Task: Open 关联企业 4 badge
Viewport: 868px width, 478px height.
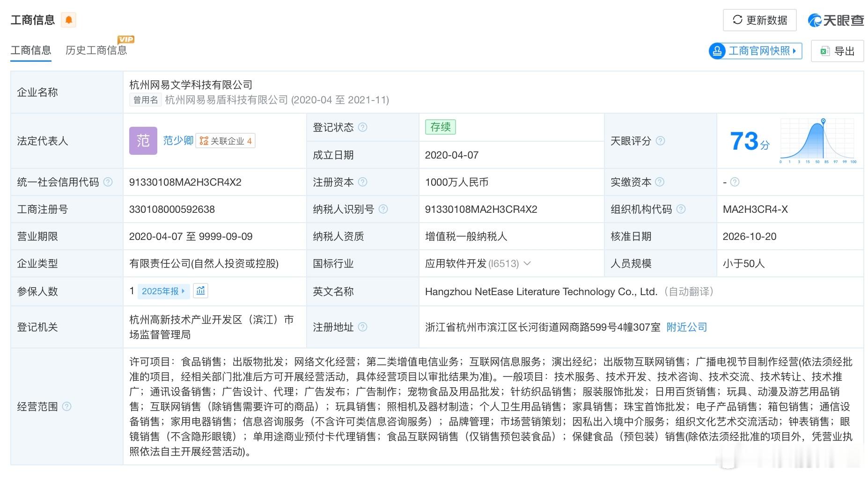Action: pyautogui.click(x=225, y=141)
